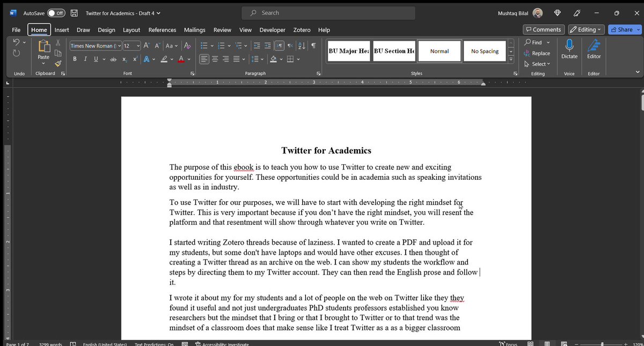This screenshot has height=346, width=644.
Task: Toggle right-to-left text direction
Action: click(x=290, y=46)
